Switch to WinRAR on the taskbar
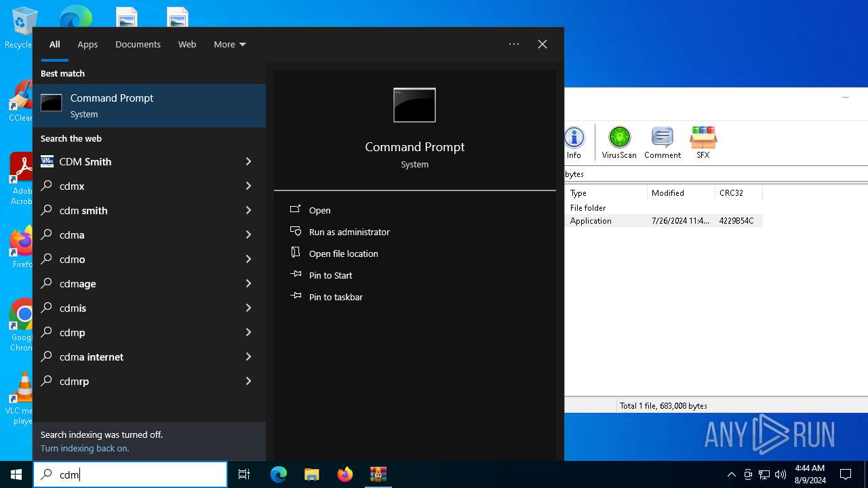The image size is (868, 488). [378, 474]
